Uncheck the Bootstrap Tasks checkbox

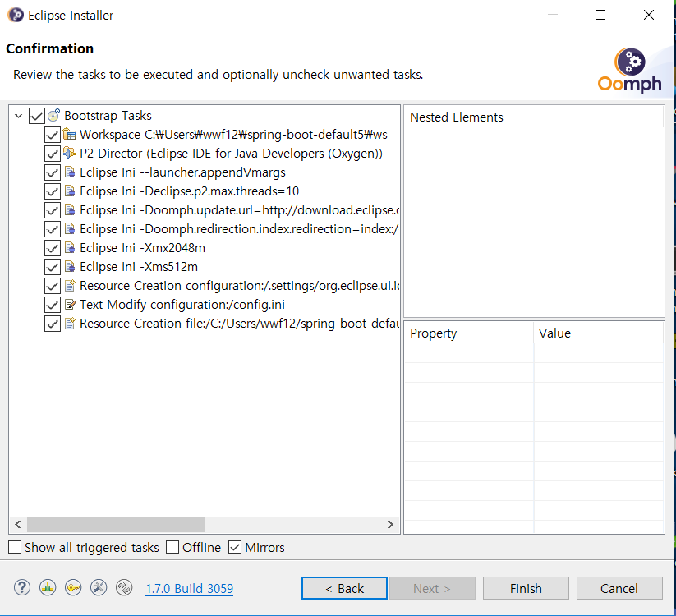(37, 116)
